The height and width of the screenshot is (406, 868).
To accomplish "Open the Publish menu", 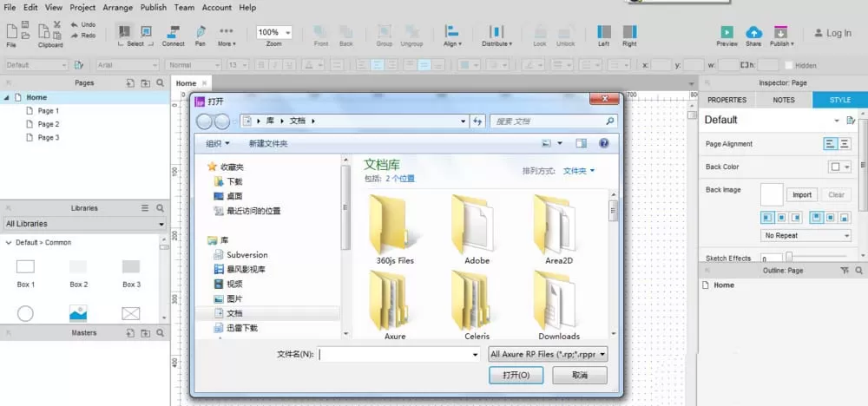I will click(x=154, y=7).
